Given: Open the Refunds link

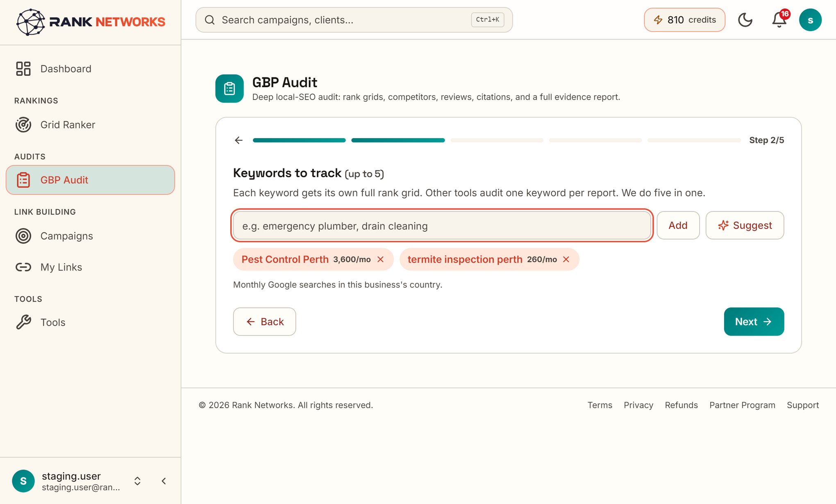Looking at the screenshot, I should (681, 405).
